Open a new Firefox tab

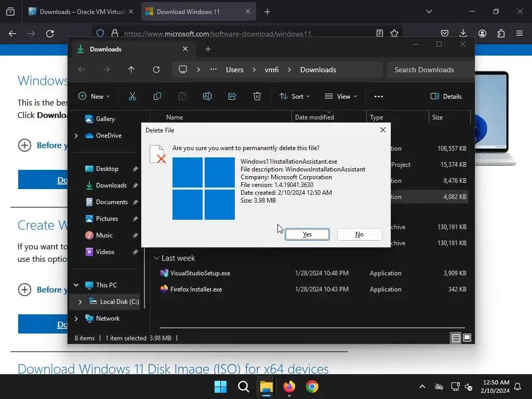click(x=268, y=12)
